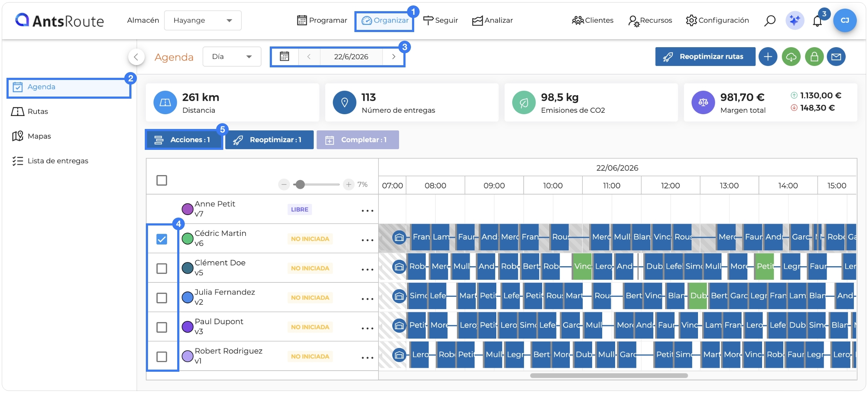Open the search magnifier icon
Screen dimensions: 868x393
(x=770, y=21)
